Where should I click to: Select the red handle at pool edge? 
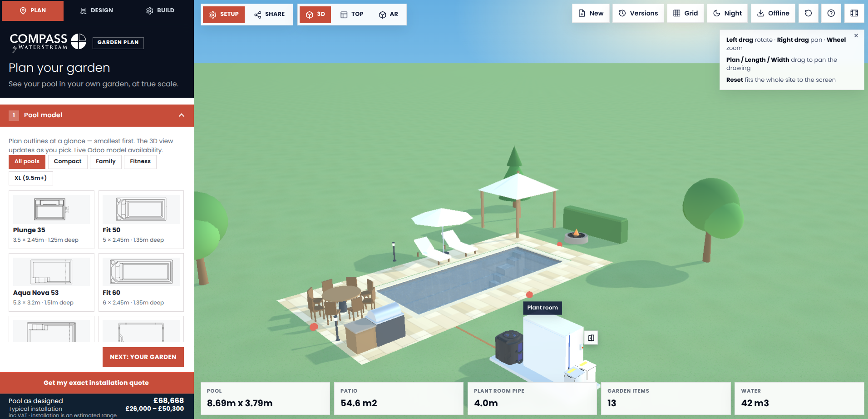529,294
